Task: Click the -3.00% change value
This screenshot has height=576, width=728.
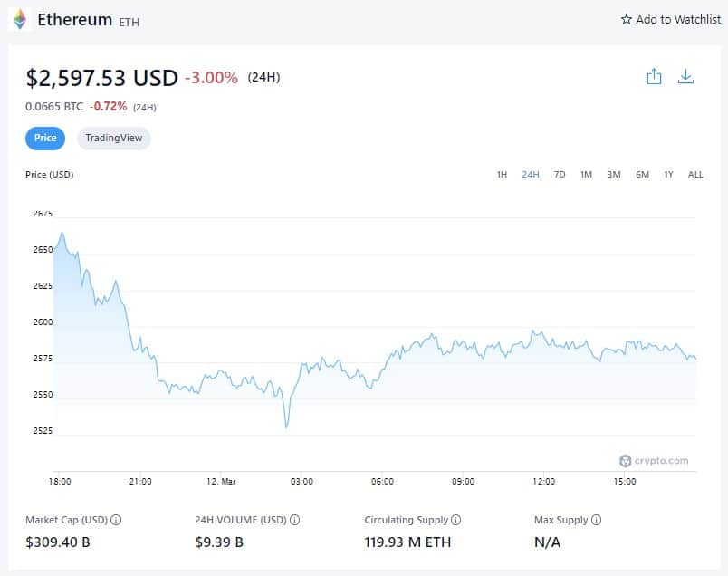Action: click(x=212, y=78)
